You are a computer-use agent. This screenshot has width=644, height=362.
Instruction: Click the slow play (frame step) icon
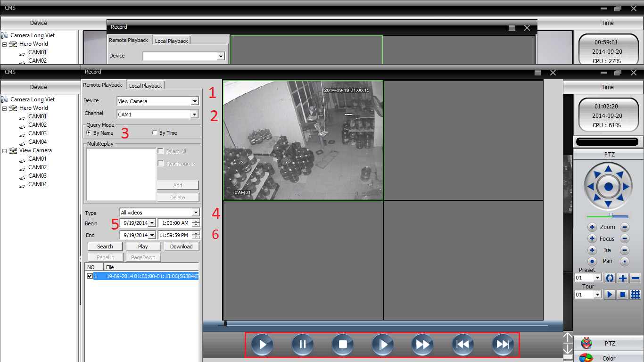point(383,345)
